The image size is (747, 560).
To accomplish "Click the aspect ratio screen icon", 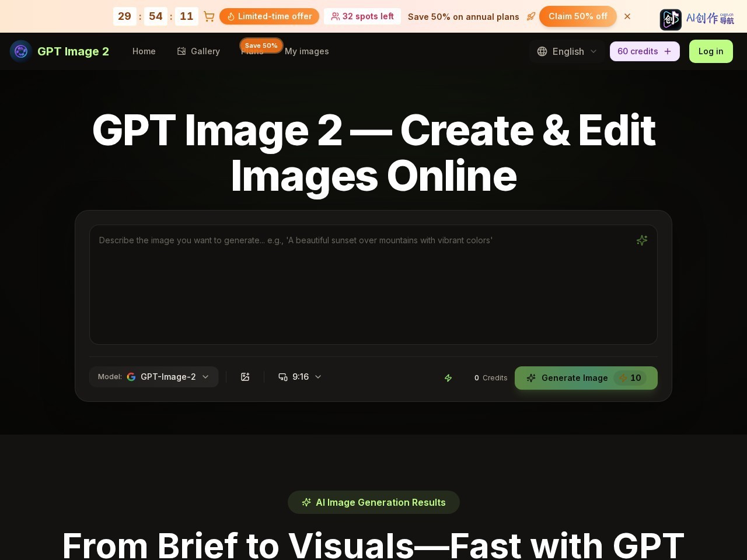I will (x=283, y=377).
